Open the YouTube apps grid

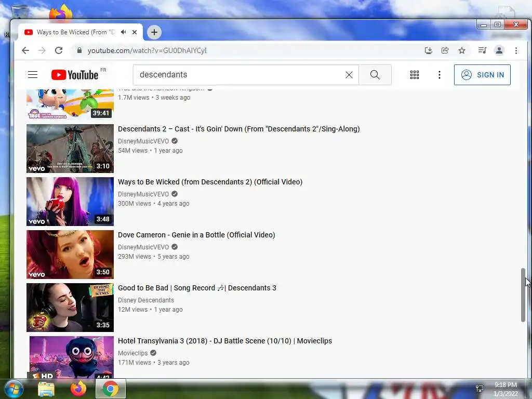414,75
